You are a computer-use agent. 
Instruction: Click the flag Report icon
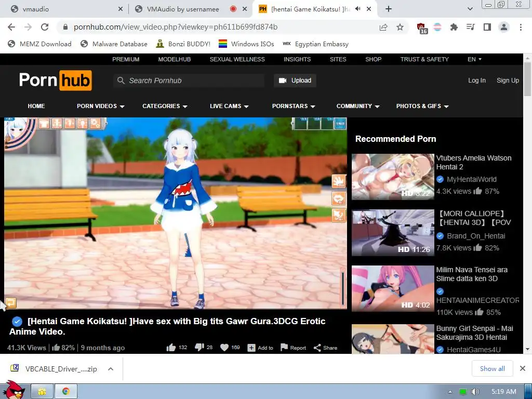click(x=284, y=348)
